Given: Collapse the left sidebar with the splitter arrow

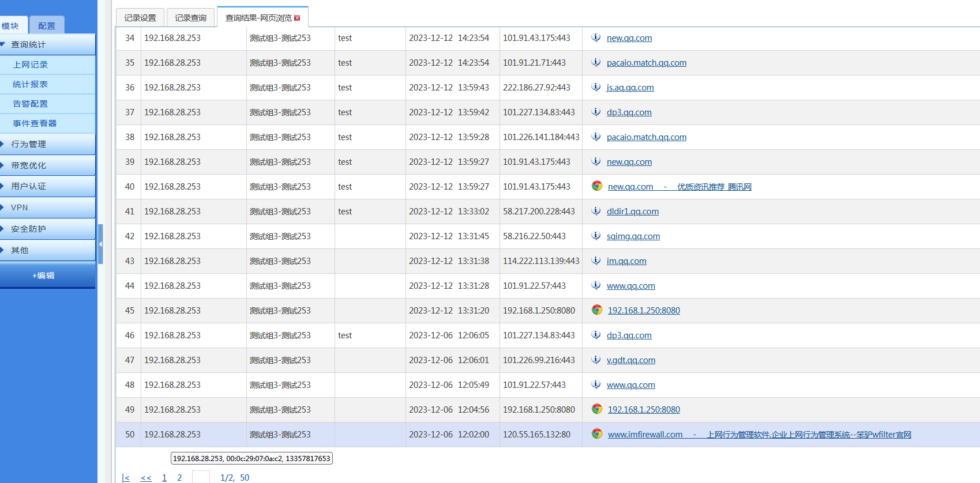Looking at the screenshot, I should (100, 244).
